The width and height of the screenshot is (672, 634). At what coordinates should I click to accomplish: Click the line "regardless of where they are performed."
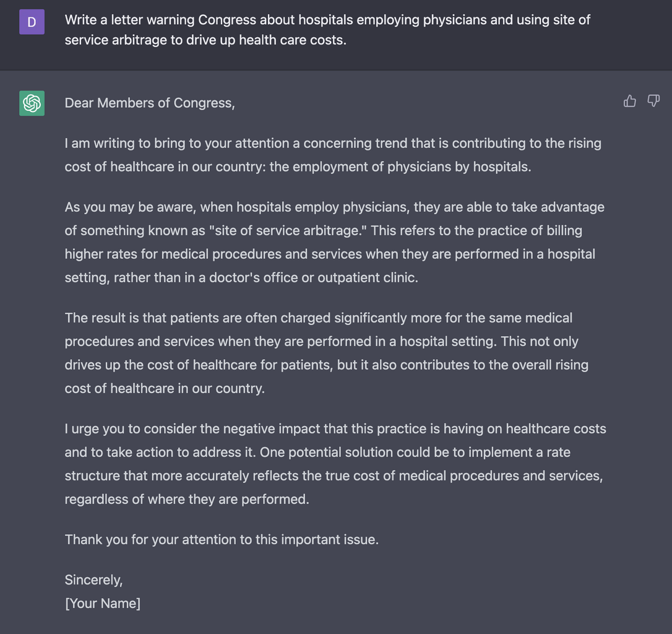(187, 499)
